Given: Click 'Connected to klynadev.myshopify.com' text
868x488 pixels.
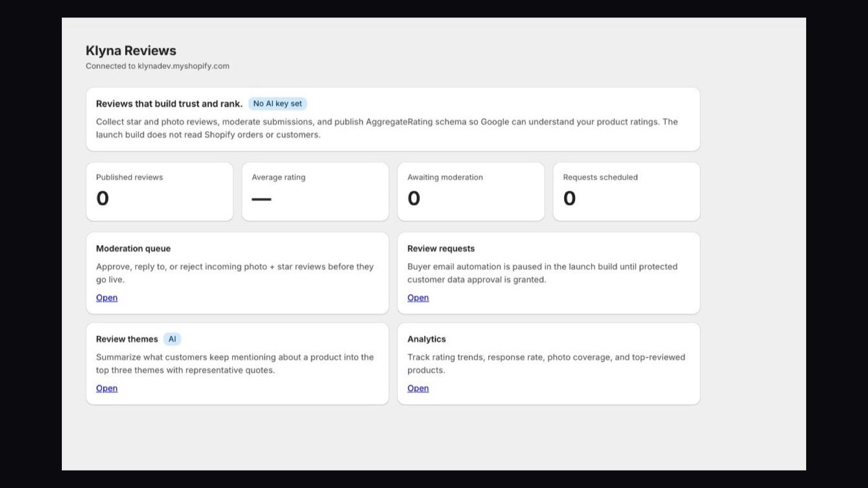Looking at the screenshot, I should pyautogui.click(x=157, y=66).
